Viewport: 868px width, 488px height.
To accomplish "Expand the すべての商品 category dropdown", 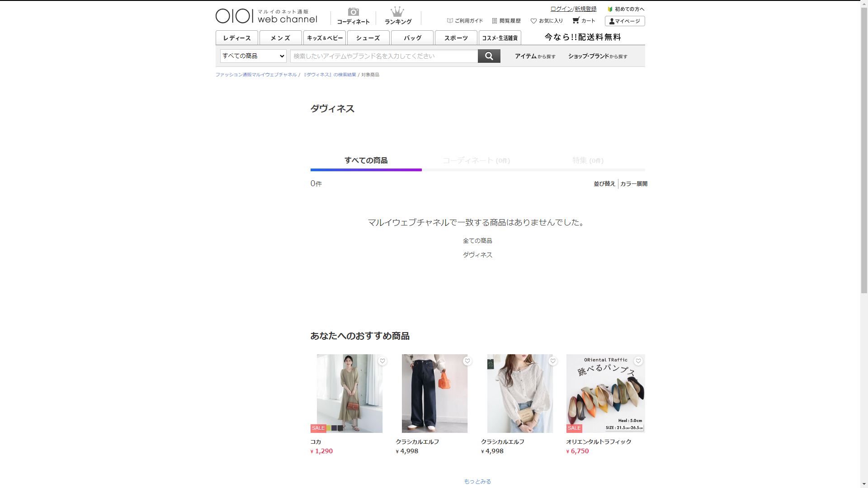I will (253, 56).
